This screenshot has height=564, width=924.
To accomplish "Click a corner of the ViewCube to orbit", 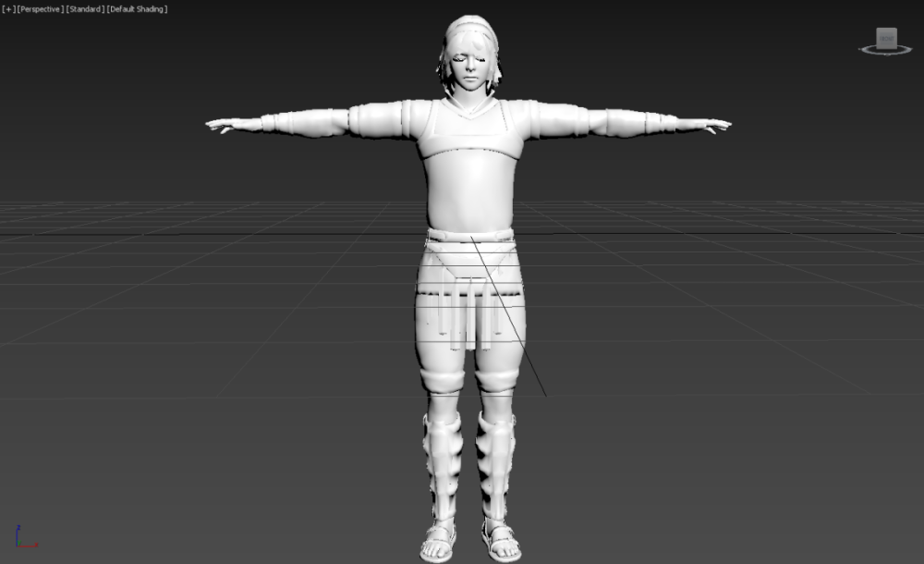I will pos(897,28).
